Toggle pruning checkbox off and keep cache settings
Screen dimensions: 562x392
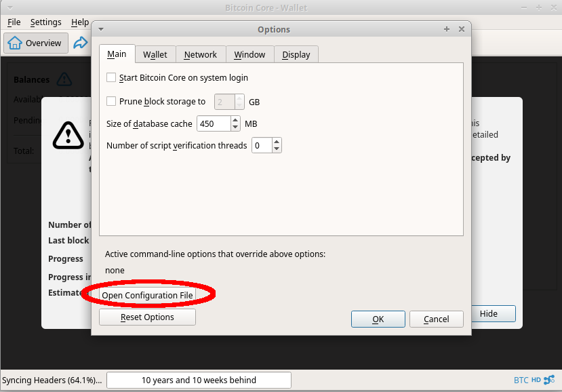pos(111,101)
